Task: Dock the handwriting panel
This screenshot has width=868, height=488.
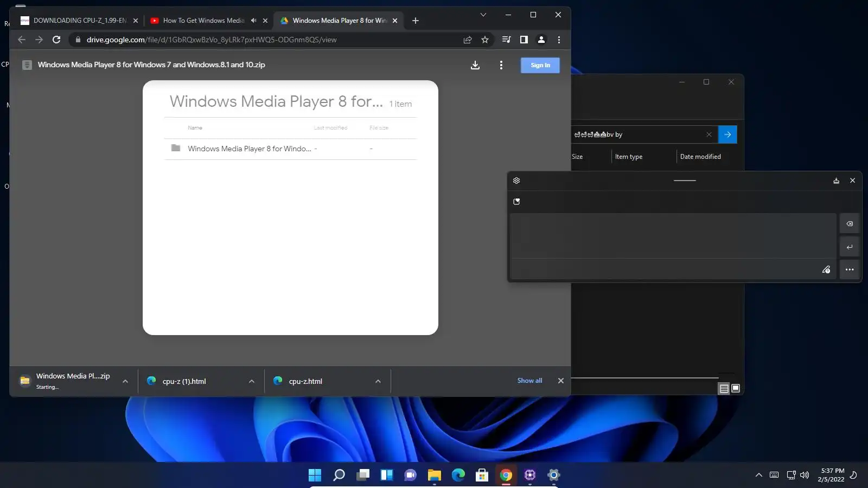Action: [x=836, y=181]
